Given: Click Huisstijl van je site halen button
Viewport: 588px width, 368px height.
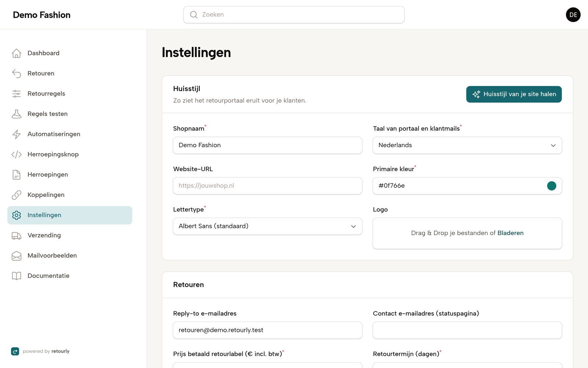Looking at the screenshot, I should (x=514, y=94).
